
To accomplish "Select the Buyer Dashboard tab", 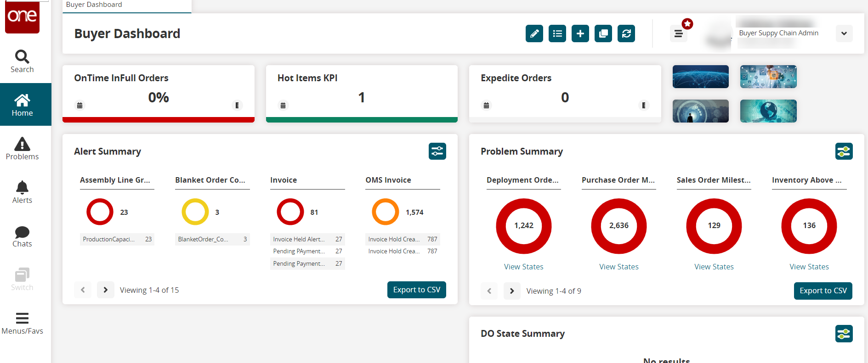I will pos(94,5).
